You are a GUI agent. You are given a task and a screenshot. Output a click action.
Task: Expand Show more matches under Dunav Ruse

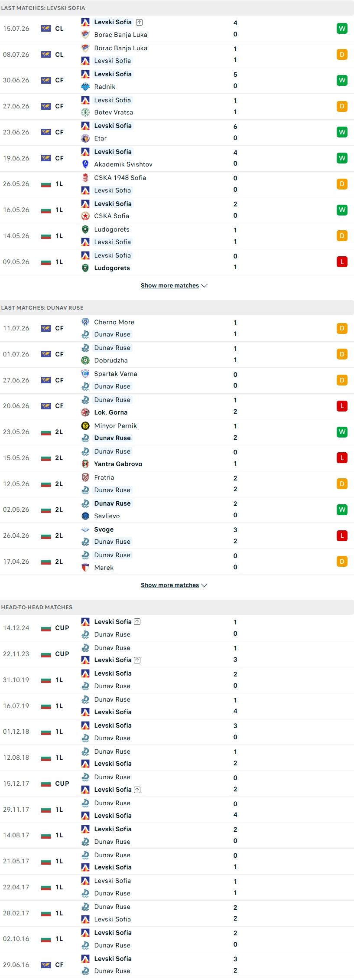(174, 585)
